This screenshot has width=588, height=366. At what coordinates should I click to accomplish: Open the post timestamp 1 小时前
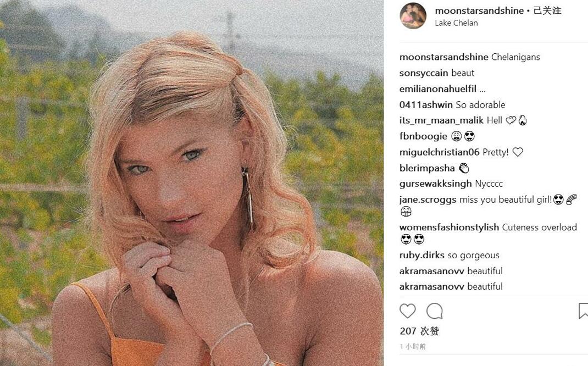[x=413, y=347]
